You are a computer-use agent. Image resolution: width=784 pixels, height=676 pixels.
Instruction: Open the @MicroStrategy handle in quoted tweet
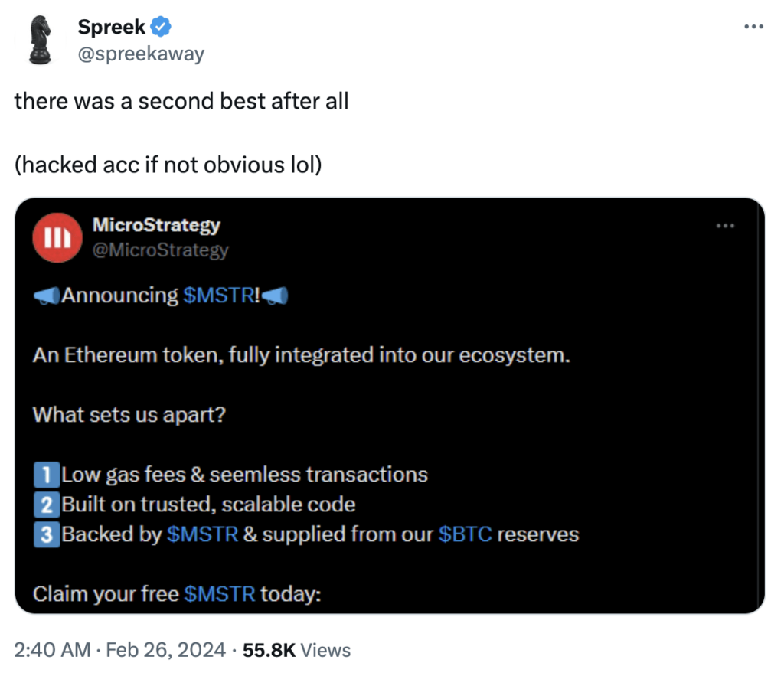click(160, 250)
